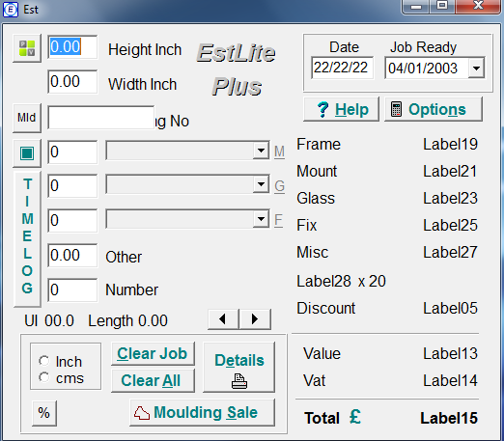This screenshot has width=504, height=441.
Task: Select the Inch radio button
Action: click(x=44, y=361)
